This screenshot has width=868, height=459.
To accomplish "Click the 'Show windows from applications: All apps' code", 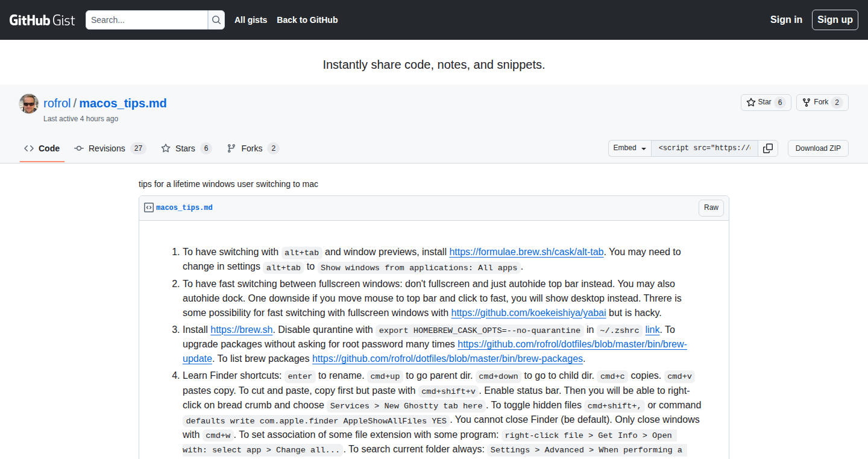I will point(418,267).
